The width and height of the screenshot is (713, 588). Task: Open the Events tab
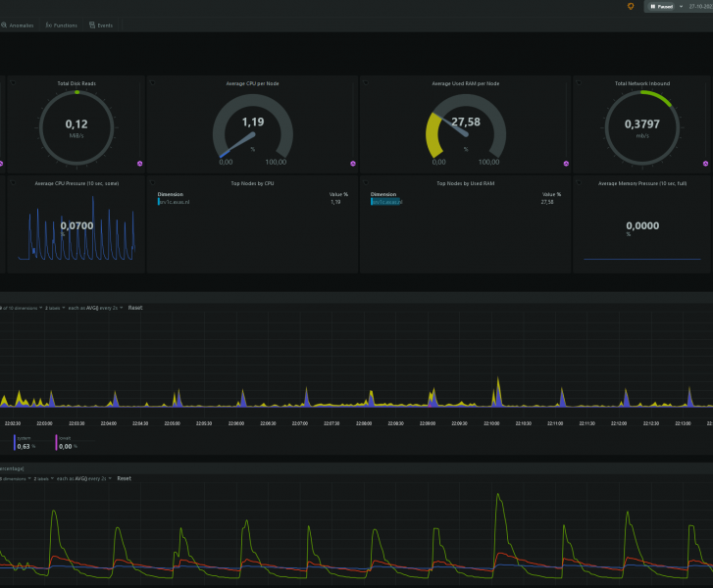click(101, 25)
